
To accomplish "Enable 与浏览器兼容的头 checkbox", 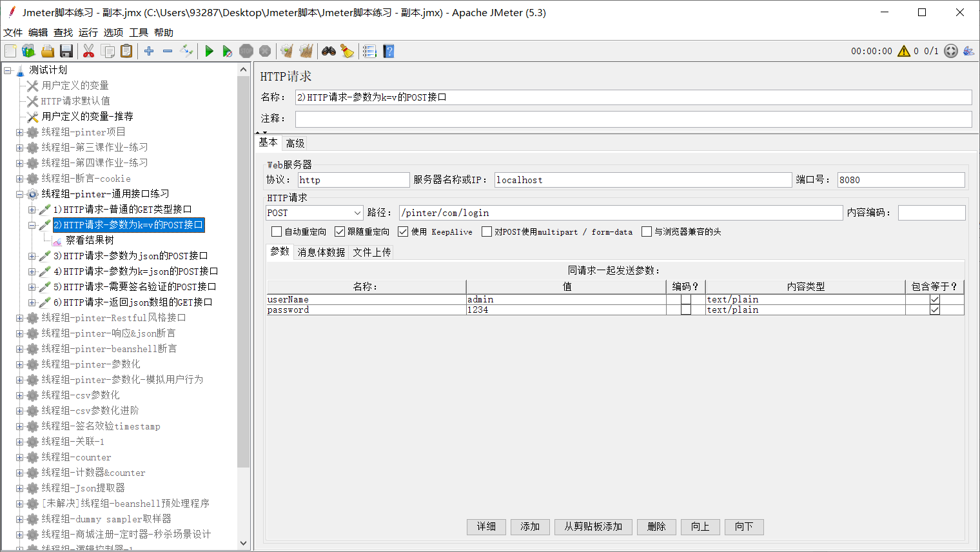I will (x=647, y=232).
